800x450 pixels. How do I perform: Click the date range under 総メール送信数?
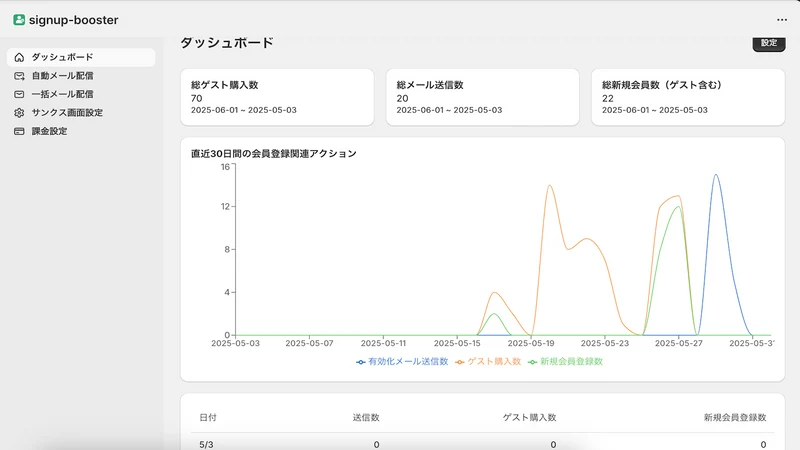coord(449,110)
